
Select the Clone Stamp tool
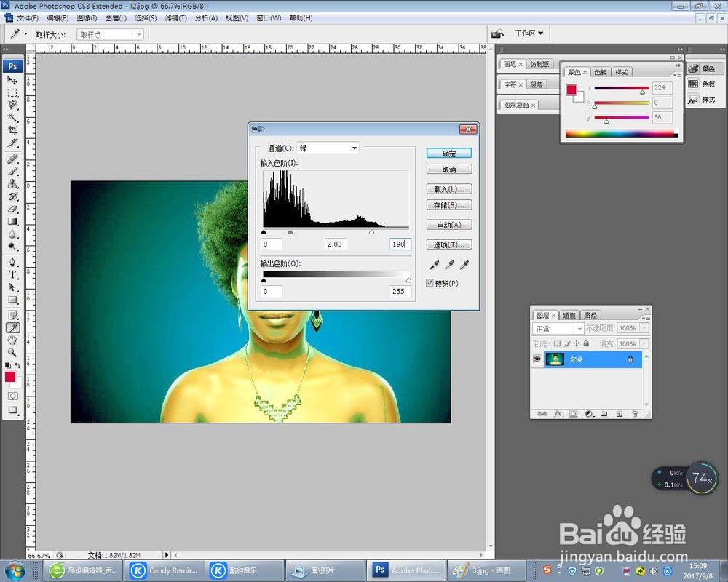pyautogui.click(x=12, y=184)
